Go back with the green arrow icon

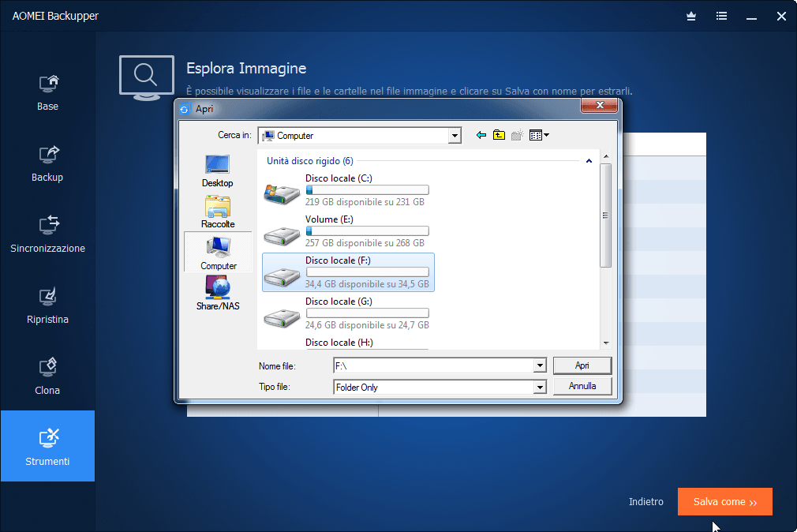[x=481, y=135]
